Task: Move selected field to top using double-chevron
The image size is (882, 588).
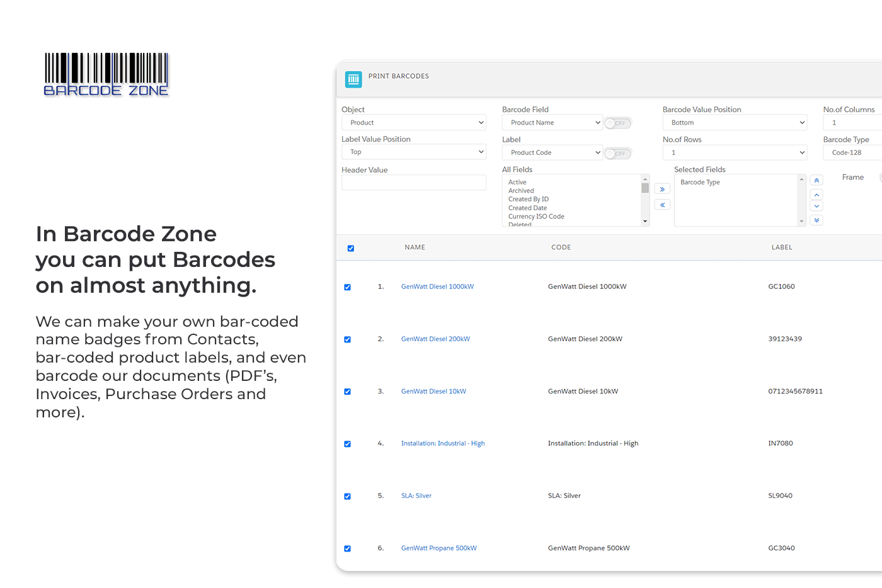Action: tap(816, 179)
